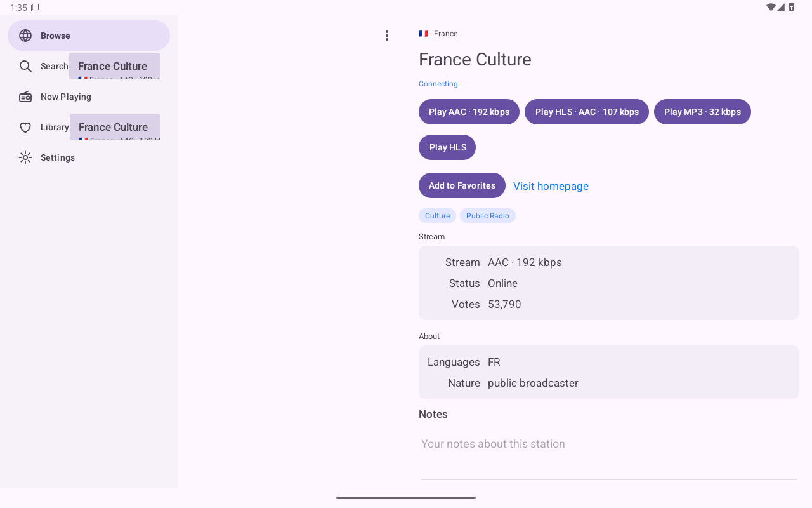Click the AAC · 192 kbps stream value
This screenshot has height=508, width=812.
525,262
